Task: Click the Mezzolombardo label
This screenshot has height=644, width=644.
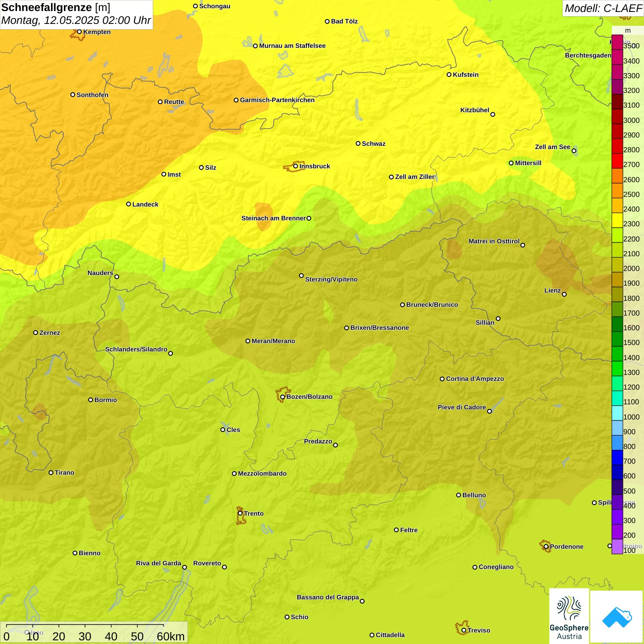Action: tap(262, 473)
